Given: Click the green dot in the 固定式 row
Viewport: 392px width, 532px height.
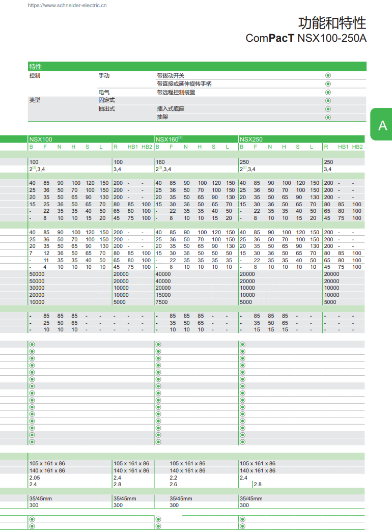Looking at the screenshot, I should click(x=328, y=100).
